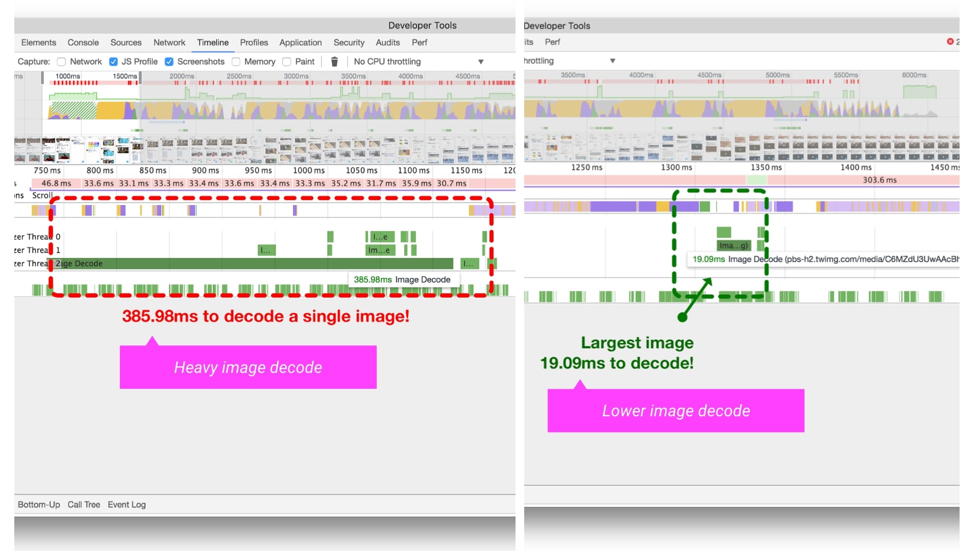Viewport: 980px width, 551px height.
Task: Switch to the Network tab
Action: [169, 42]
